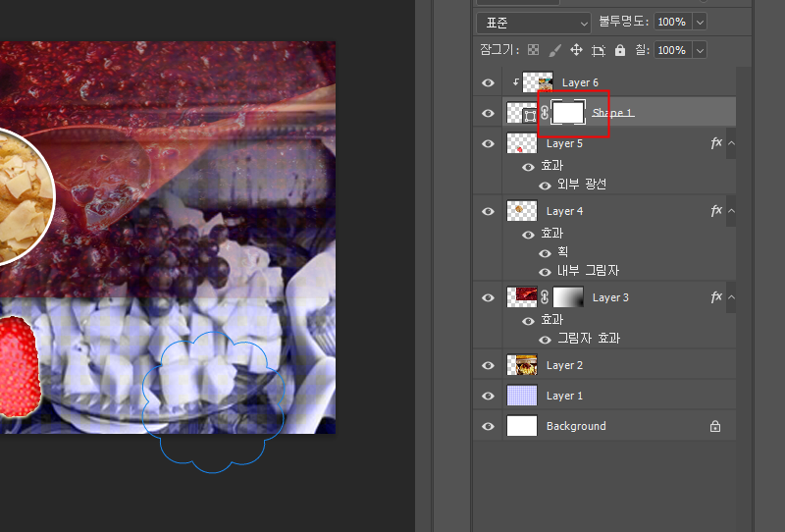Screen dimensions: 785x532
Task: Click the mask link icon on Layer 3
Action: 545,297
